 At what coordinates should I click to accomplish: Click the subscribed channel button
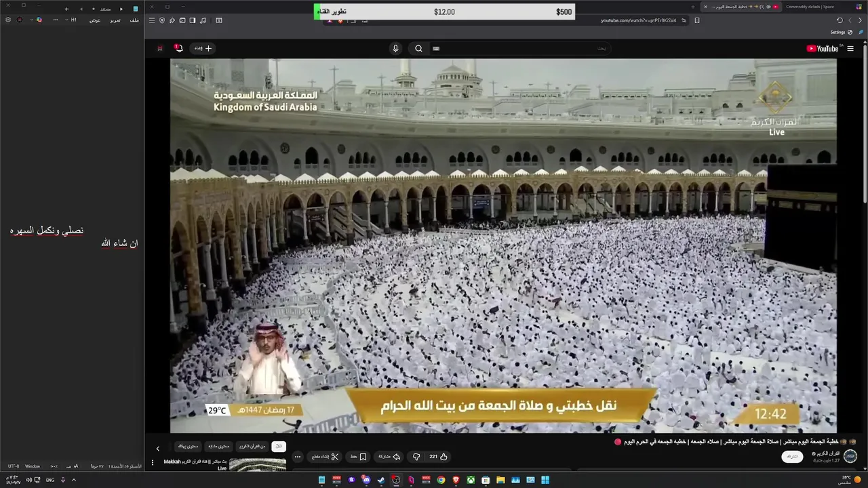[x=792, y=456]
